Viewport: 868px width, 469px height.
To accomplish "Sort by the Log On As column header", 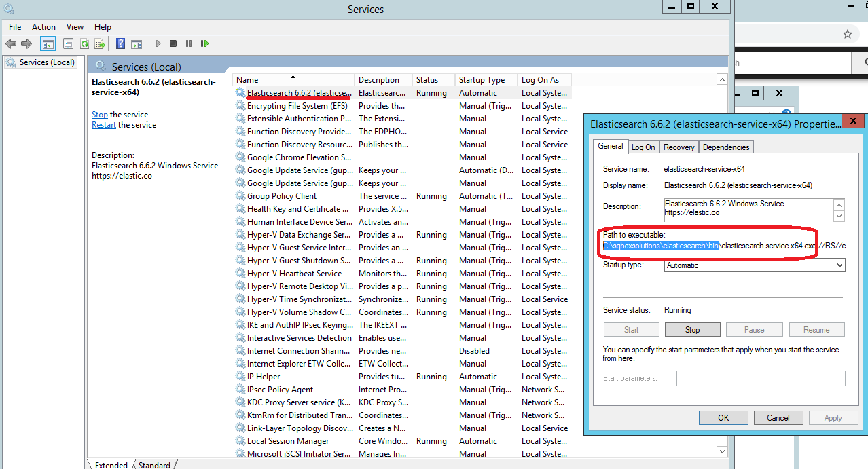I will pos(544,80).
